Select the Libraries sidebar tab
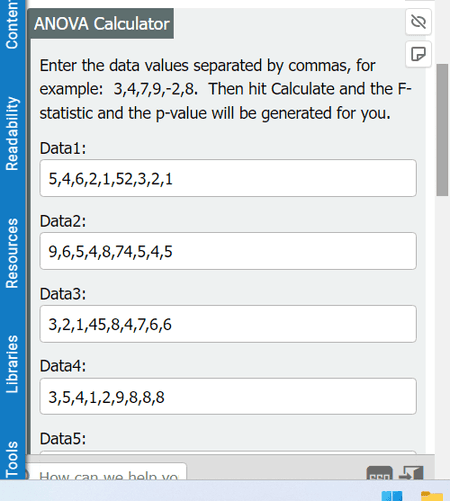 12,364
